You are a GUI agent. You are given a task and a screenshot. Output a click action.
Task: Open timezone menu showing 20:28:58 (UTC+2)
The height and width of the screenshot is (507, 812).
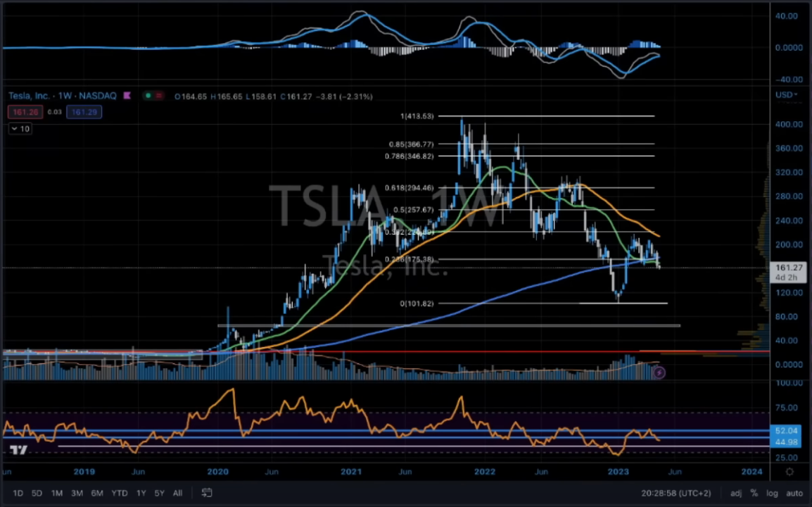point(678,493)
